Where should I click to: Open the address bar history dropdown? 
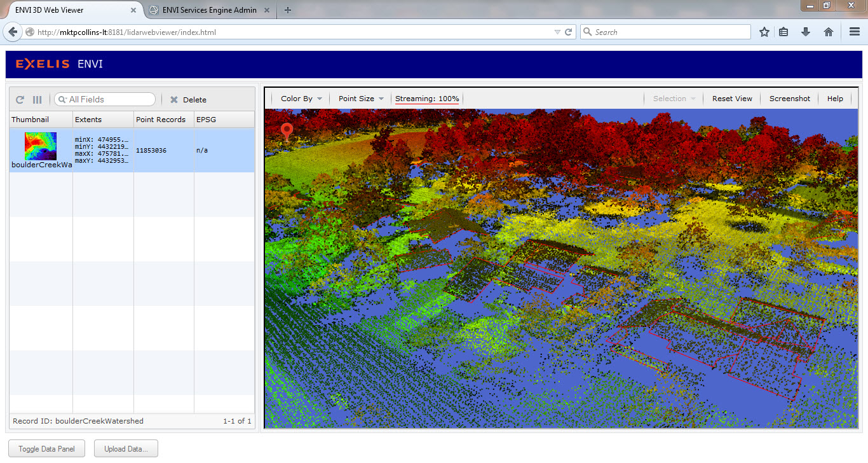pyautogui.click(x=557, y=32)
